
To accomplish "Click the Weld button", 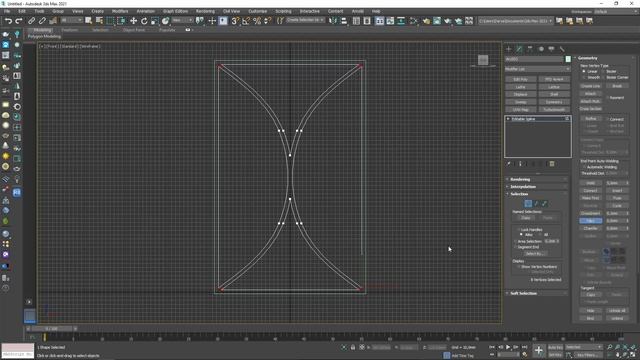I will click(x=591, y=183).
